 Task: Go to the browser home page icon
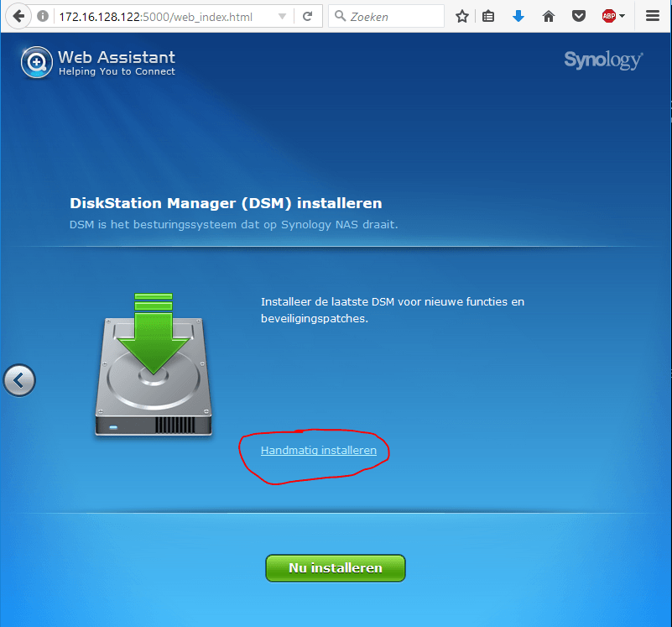(x=549, y=16)
